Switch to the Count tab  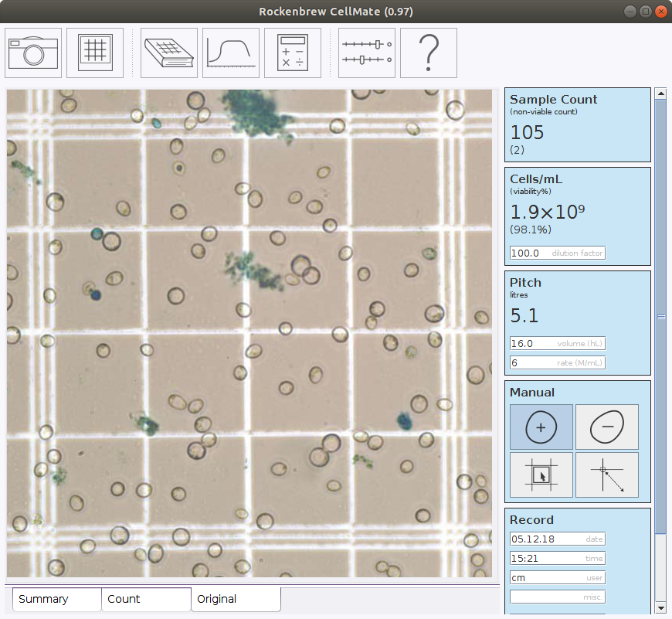[x=146, y=599]
